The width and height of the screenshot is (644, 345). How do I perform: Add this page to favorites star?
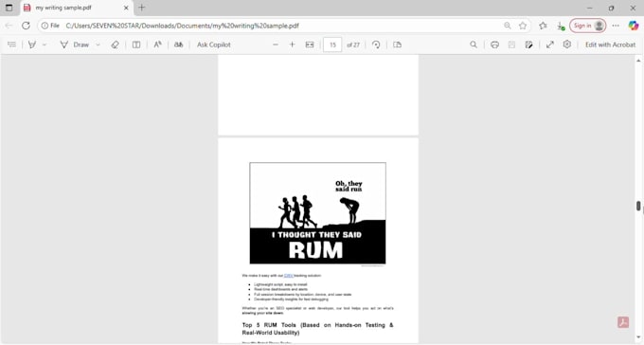click(523, 26)
